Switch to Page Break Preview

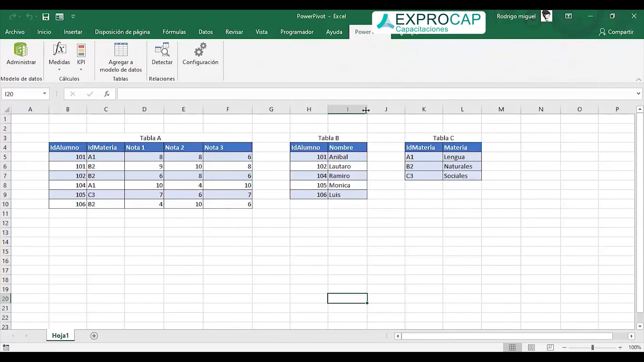tap(550, 348)
